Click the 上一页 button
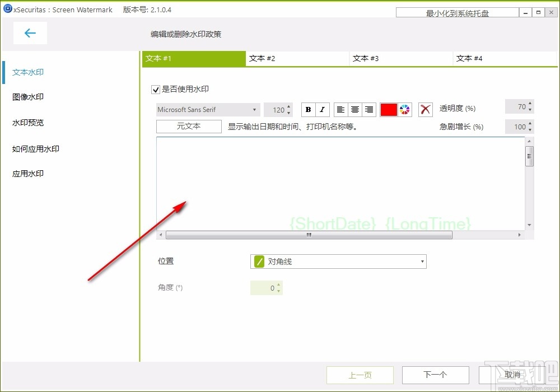 tap(360, 375)
